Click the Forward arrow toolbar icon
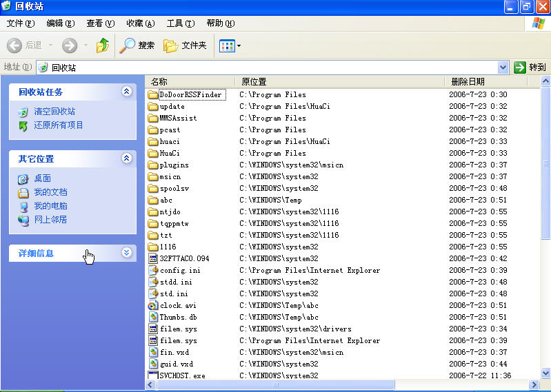Image resolution: width=551 pixels, height=392 pixels. point(69,45)
